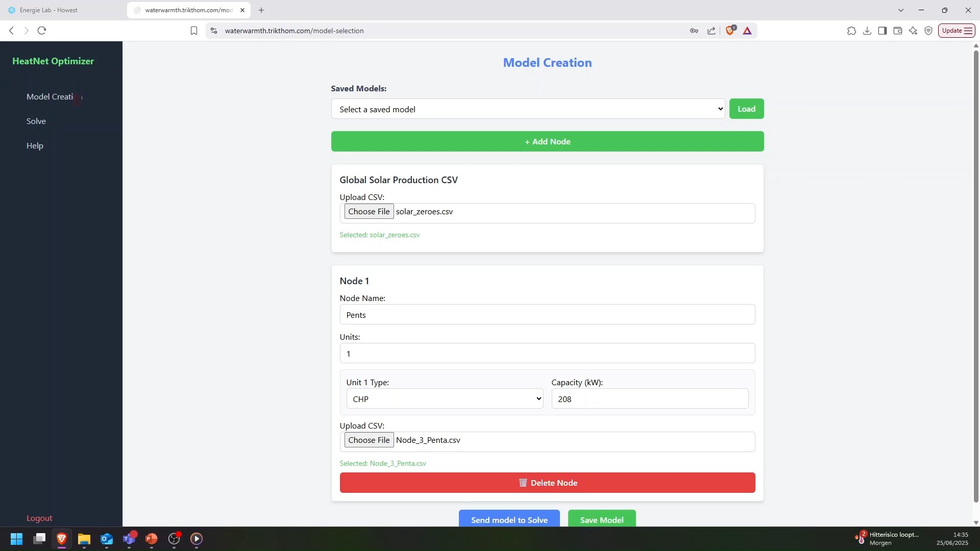Click the red Delete Node button

coord(547,483)
